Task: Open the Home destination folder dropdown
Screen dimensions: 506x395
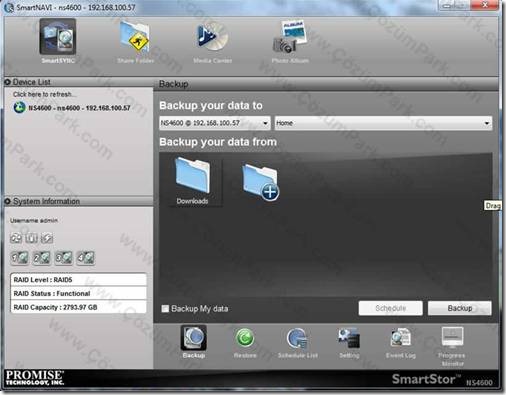Action: point(383,123)
